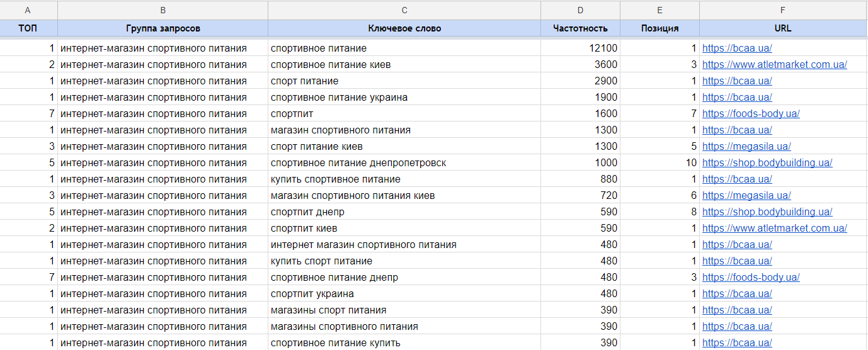Select the frequency cell showing 720
The width and height of the screenshot is (868, 350).
[x=580, y=196]
